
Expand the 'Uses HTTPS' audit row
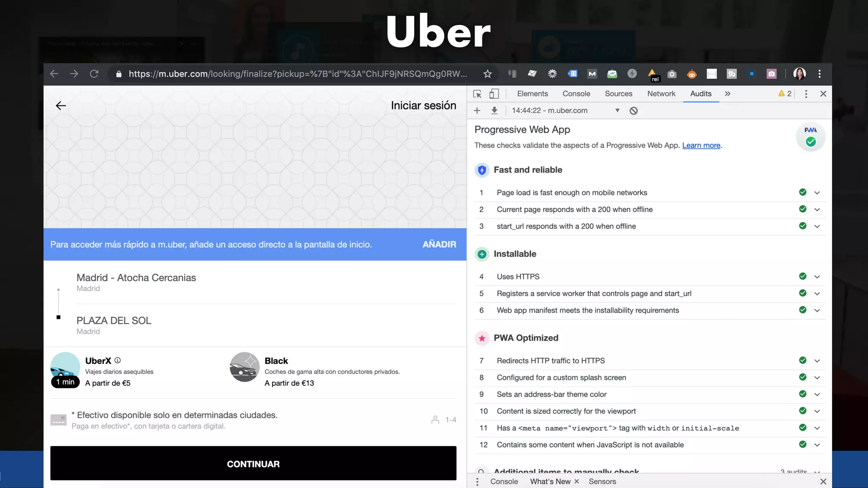click(817, 277)
